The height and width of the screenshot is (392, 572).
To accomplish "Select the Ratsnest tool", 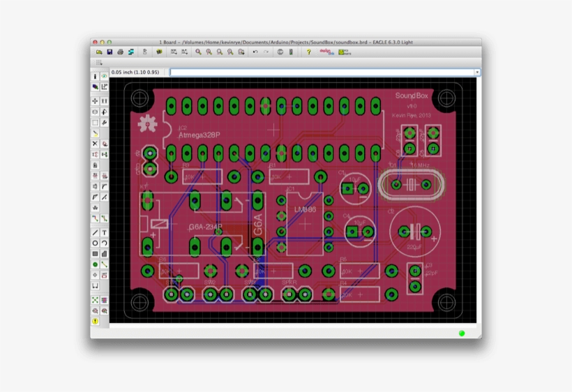I will click(95, 300).
